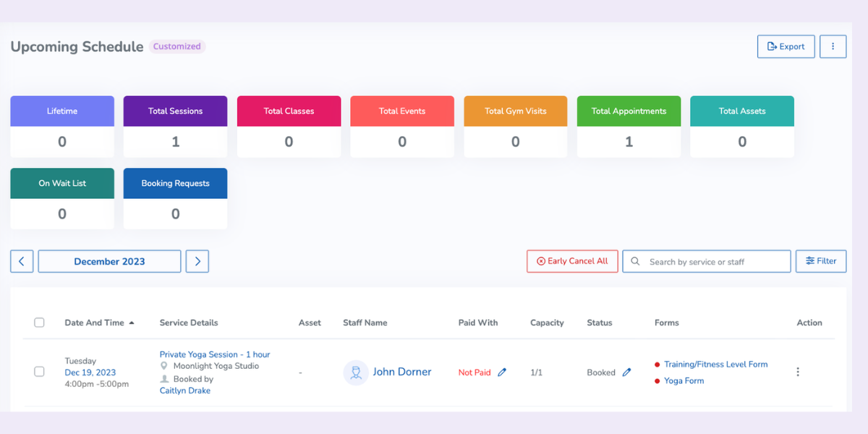
Task: Open the Training/Fitness Level Form link
Action: [715, 364]
